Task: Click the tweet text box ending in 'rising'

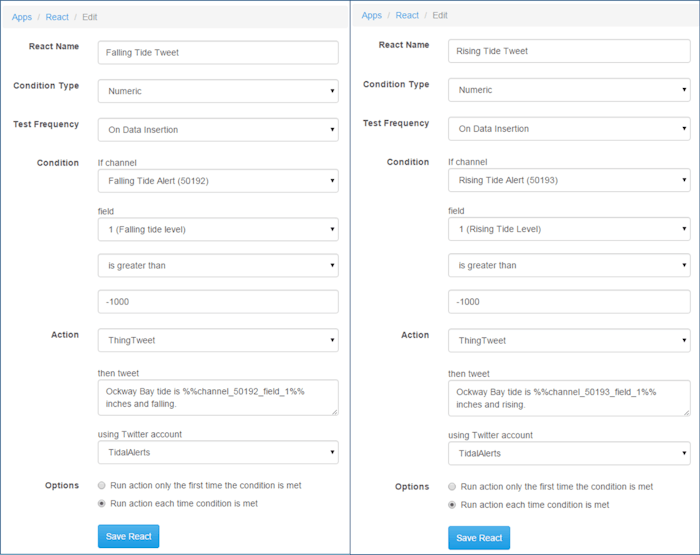Action: tap(568, 397)
